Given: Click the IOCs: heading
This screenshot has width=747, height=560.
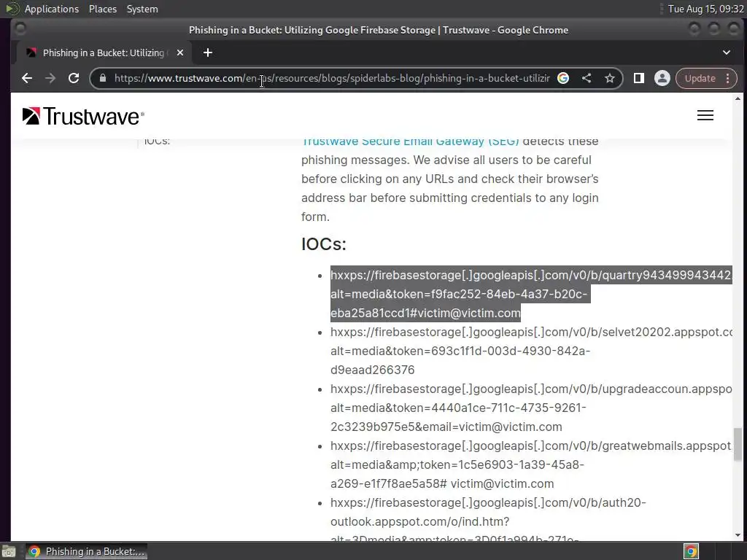Looking at the screenshot, I should pos(323,244).
